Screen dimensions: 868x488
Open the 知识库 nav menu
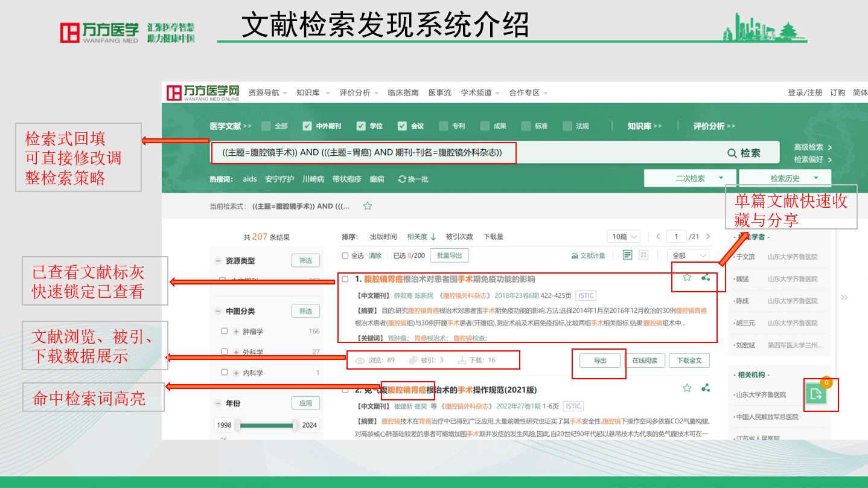click(x=313, y=93)
